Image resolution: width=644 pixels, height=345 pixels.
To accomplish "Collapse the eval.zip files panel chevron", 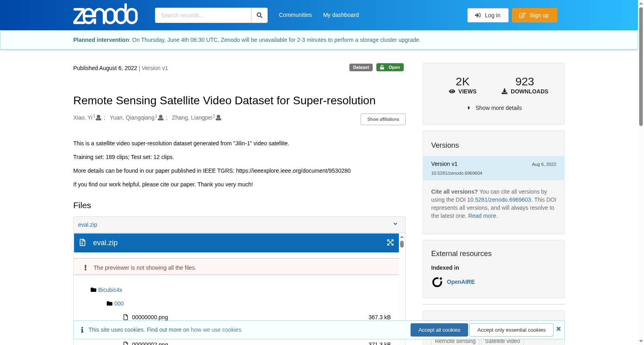I will click(395, 224).
